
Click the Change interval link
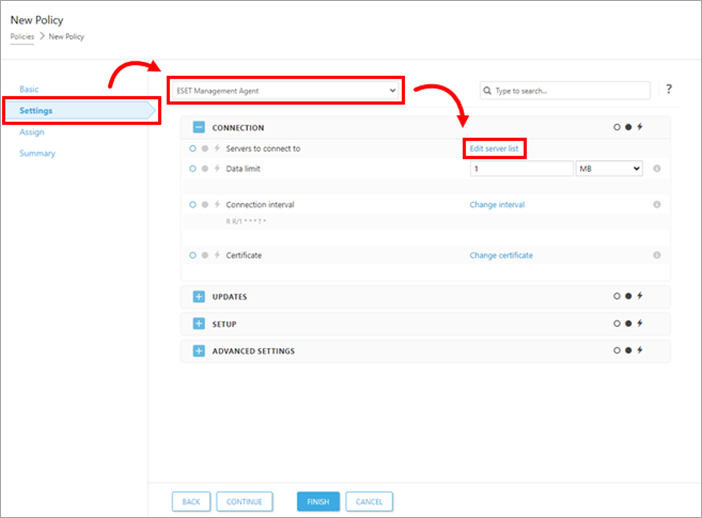point(497,205)
